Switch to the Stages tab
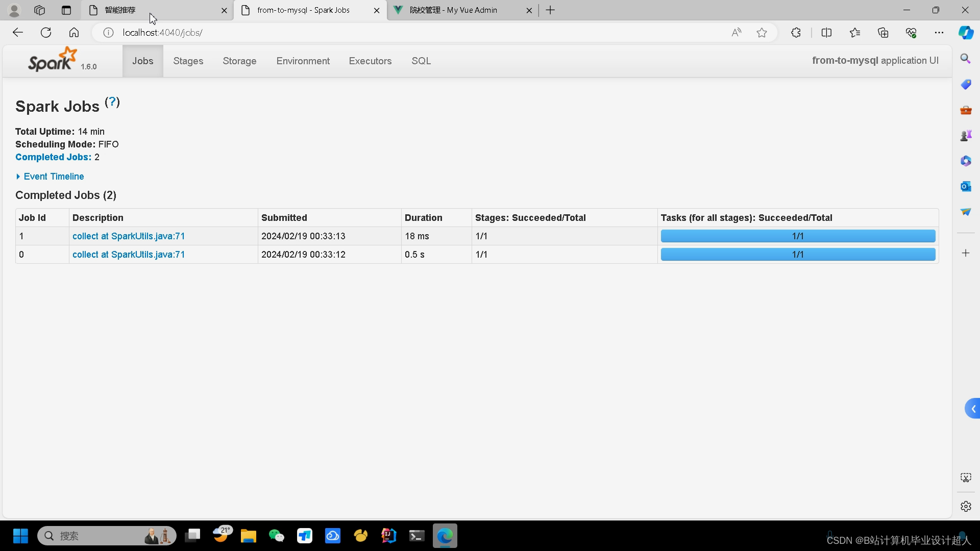 click(x=188, y=61)
